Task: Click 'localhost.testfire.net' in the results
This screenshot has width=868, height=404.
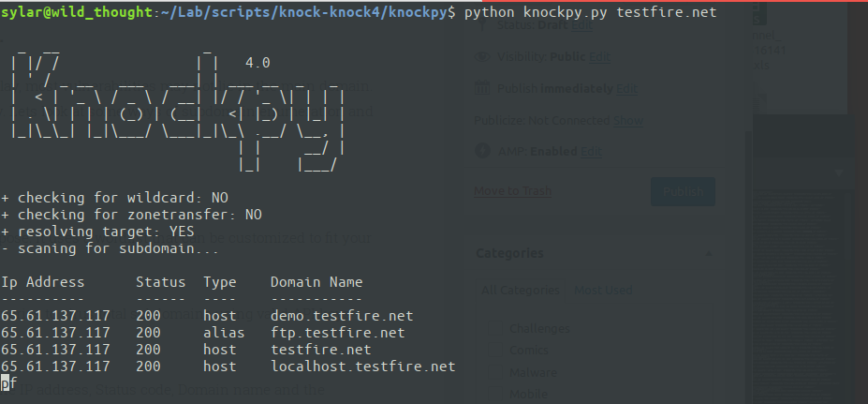Action: 363,367
